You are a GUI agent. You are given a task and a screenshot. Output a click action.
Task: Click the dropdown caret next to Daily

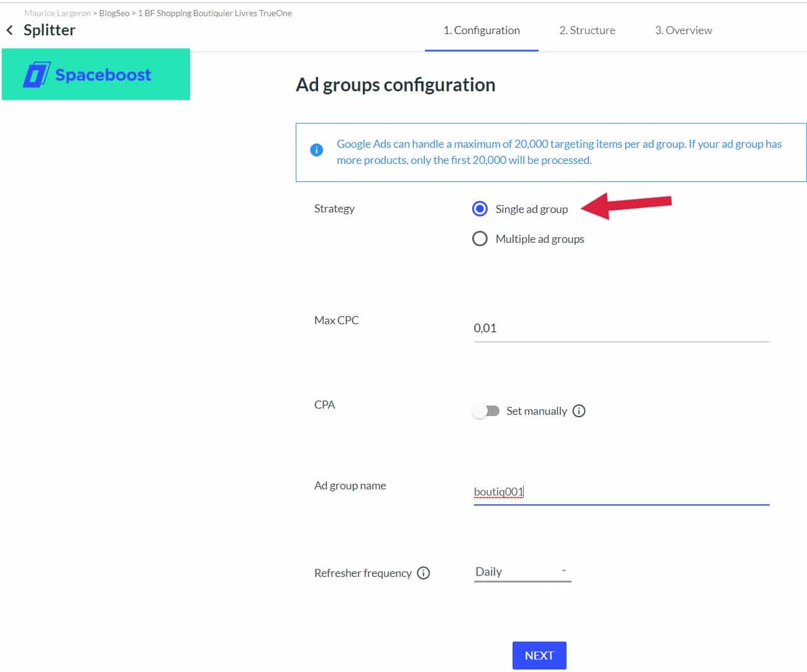pos(563,570)
